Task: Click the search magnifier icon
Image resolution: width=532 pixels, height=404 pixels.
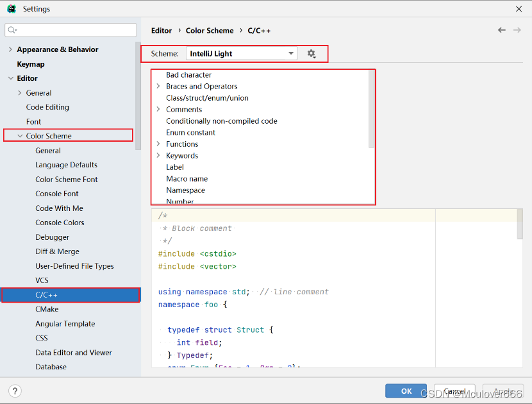Action: pyautogui.click(x=12, y=30)
